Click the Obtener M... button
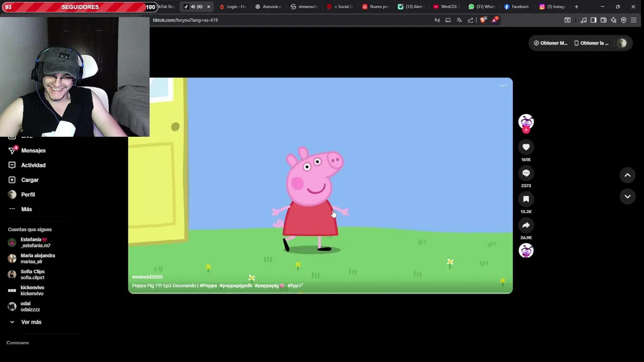Screen dimensions: 644x362 coord(551,43)
